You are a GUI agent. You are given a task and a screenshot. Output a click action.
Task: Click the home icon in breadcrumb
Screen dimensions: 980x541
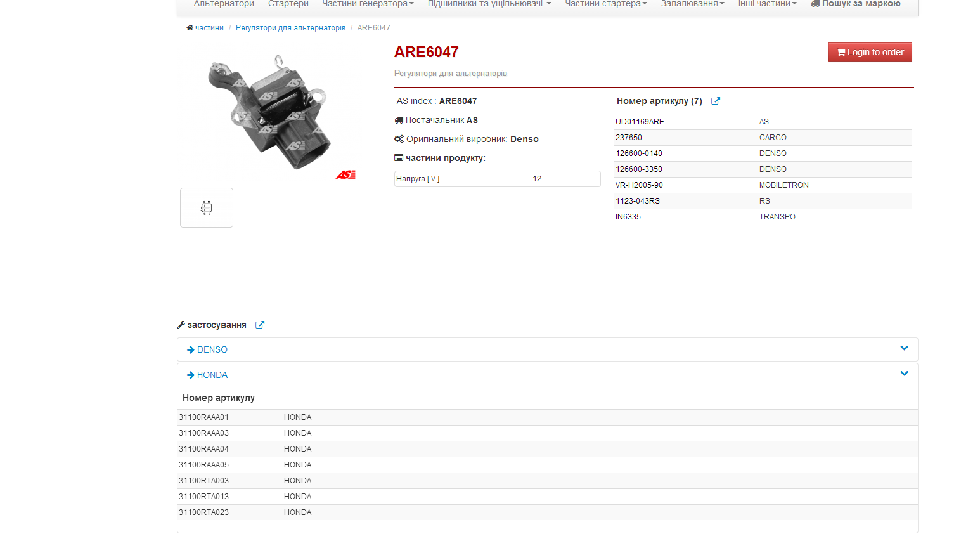(190, 28)
